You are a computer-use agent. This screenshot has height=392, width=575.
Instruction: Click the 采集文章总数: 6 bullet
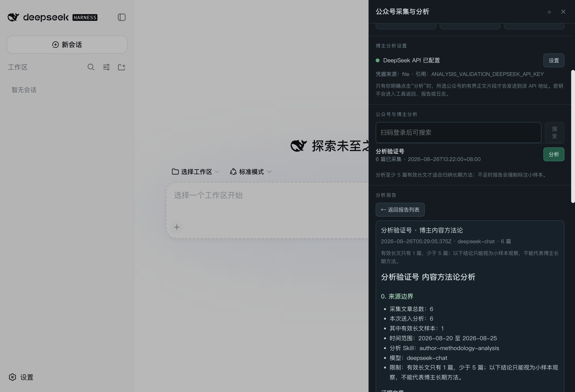411,309
